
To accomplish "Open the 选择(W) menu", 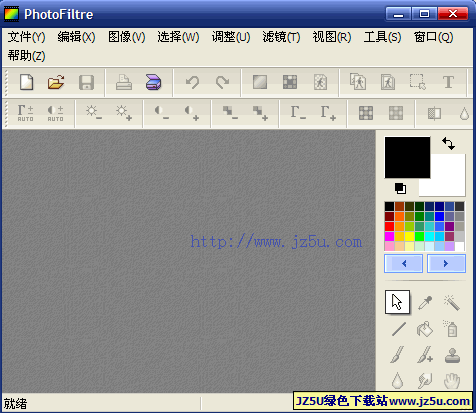I will (x=178, y=37).
